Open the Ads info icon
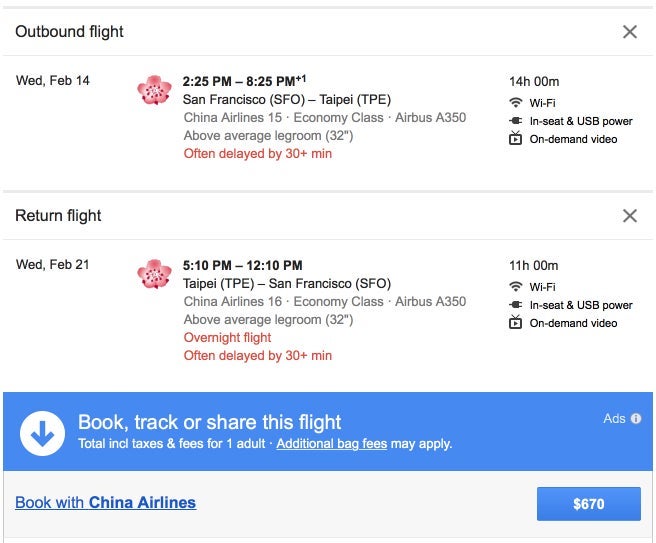The image size is (656, 543). tap(636, 419)
